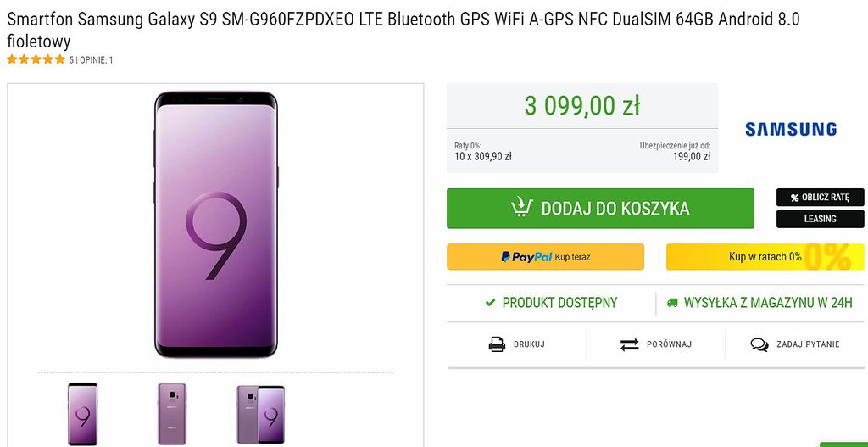Select the front and back thumbnail

click(260, 414)
